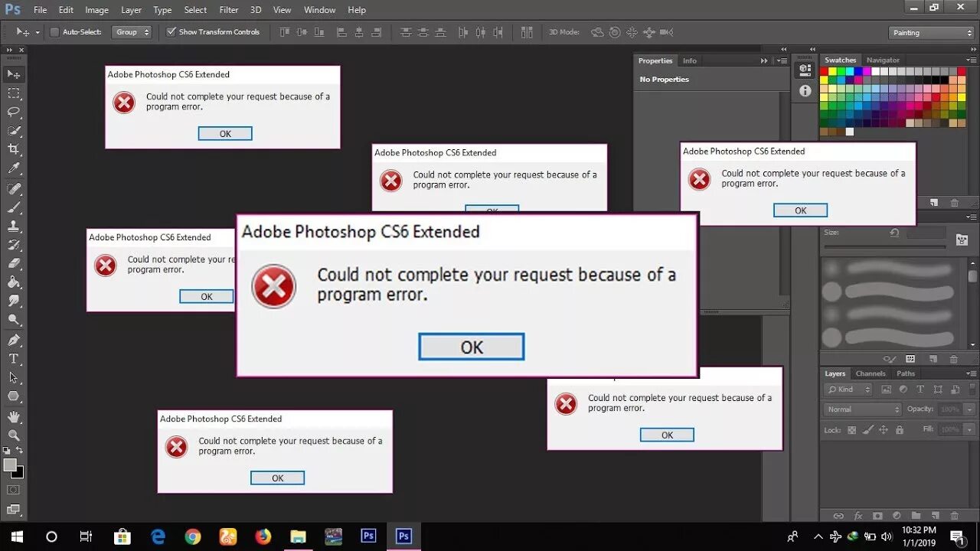This screenshot has width=980, height=551.
Task: Open the Painting workspace dropdown
Action: pyautogui.click(x=932, y=33)
